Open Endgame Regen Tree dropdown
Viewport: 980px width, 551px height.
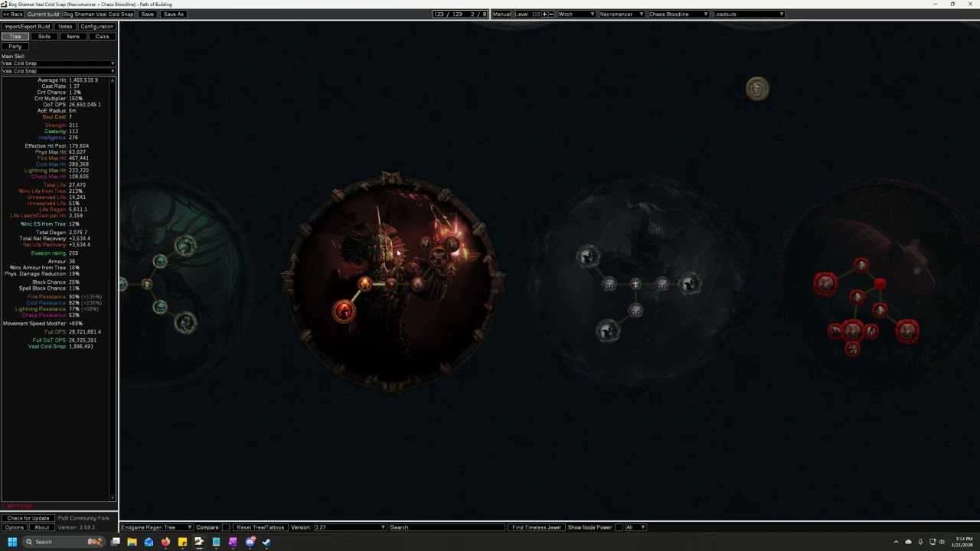coord(156,527)
